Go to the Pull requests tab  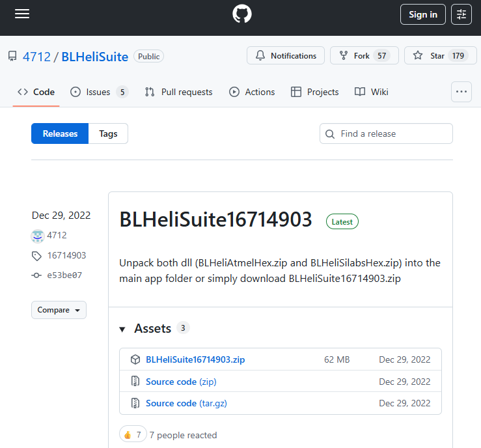179,92
